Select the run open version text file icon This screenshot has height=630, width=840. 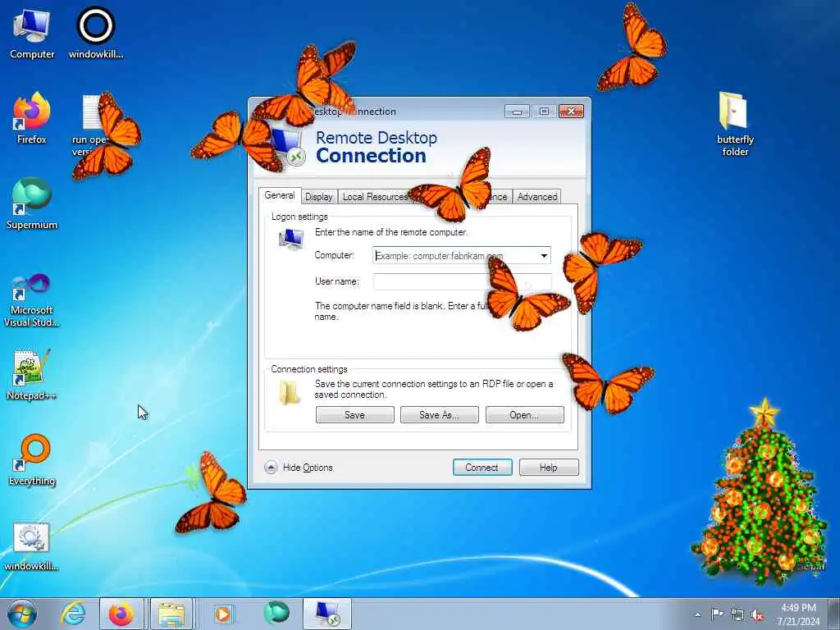[x=92, y=125]
